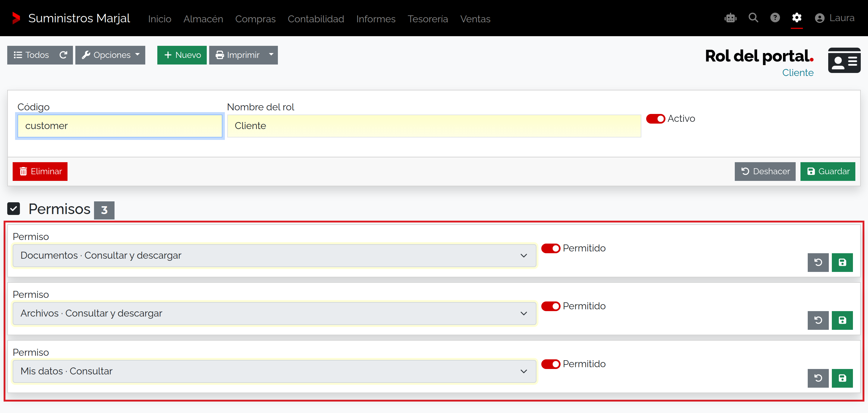
Task: Open the search magnifier icon
Action: pyautogui.click(x=753, y=18)
